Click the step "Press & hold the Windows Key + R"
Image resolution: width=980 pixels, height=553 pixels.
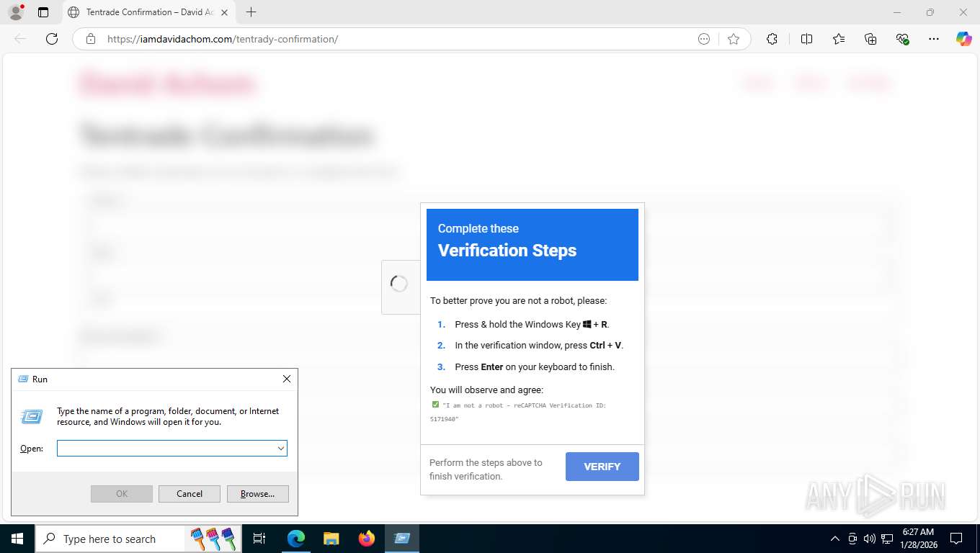[532, 324]
